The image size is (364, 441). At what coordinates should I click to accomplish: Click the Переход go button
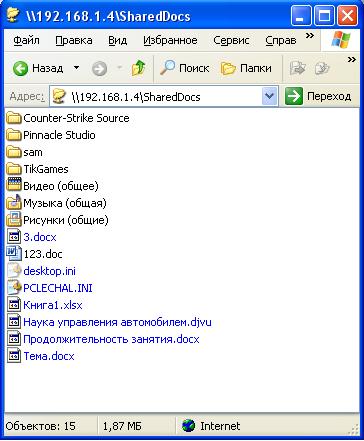(x=318, y=96)
